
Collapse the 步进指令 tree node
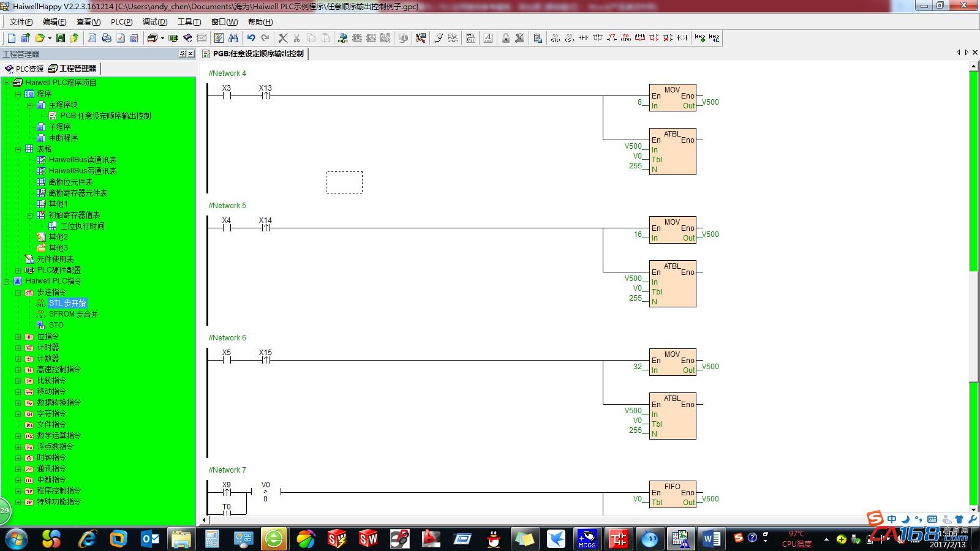(18, 293)
